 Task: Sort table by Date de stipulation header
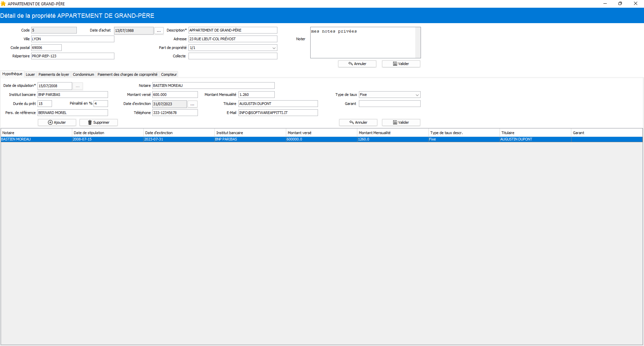(108, 133)
